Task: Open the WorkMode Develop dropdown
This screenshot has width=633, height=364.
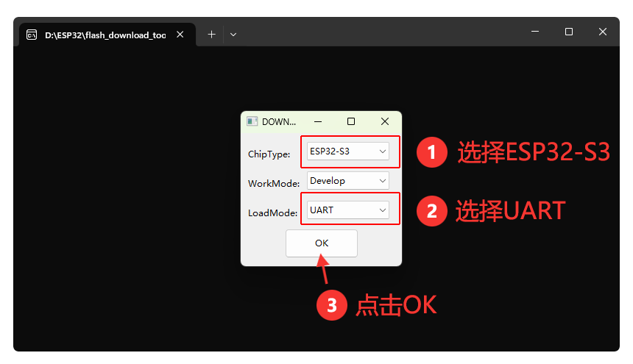Action: click(348, 181)
